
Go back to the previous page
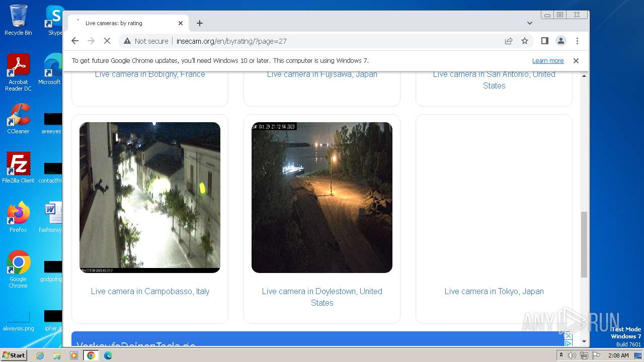(75, 41)
